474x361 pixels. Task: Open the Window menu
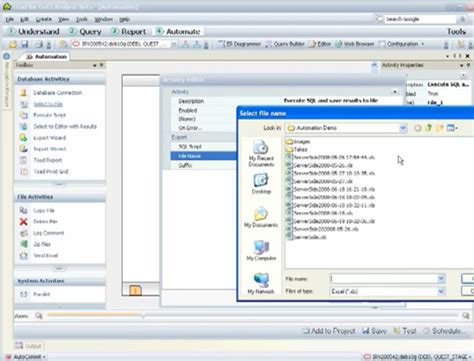[103, 19]
